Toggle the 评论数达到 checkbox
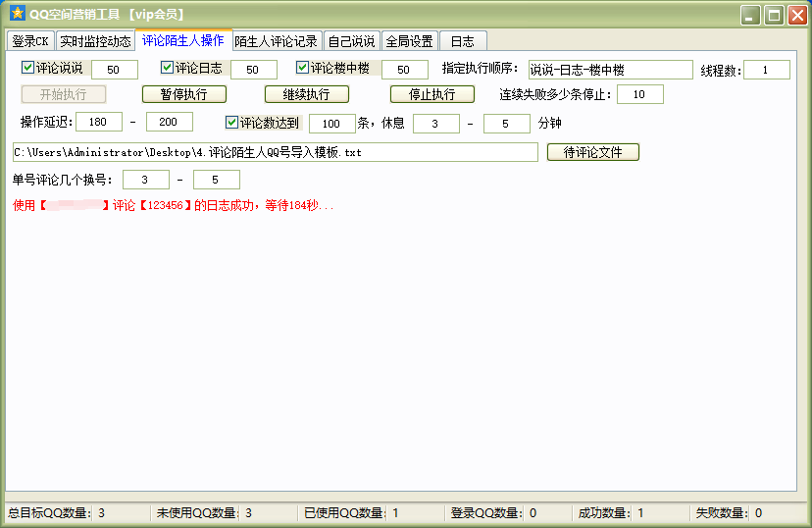The image size is (812, 528). (231, 123)
